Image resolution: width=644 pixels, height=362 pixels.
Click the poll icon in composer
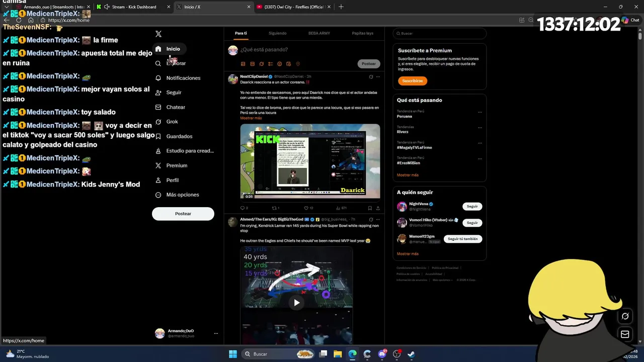[x=270, y=64]
